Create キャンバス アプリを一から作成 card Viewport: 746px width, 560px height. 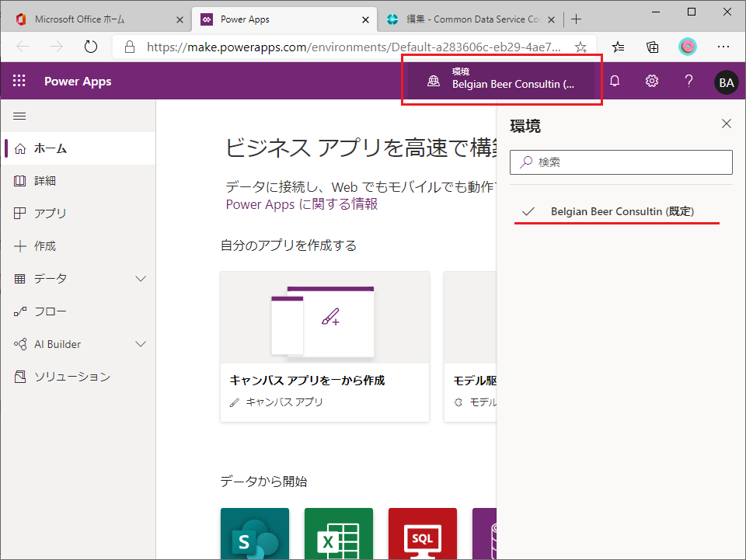pyautogui.click(x=325, y=346)
